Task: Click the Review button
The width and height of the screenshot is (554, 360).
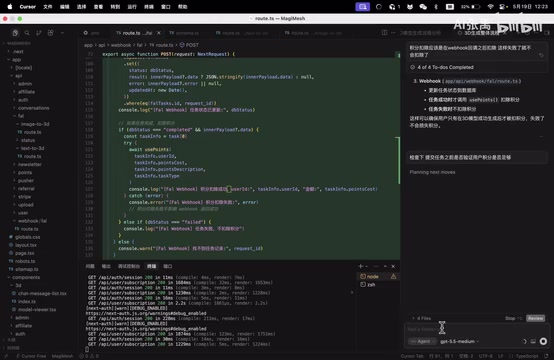Action: pyautogui.click(x=535, y=318)
